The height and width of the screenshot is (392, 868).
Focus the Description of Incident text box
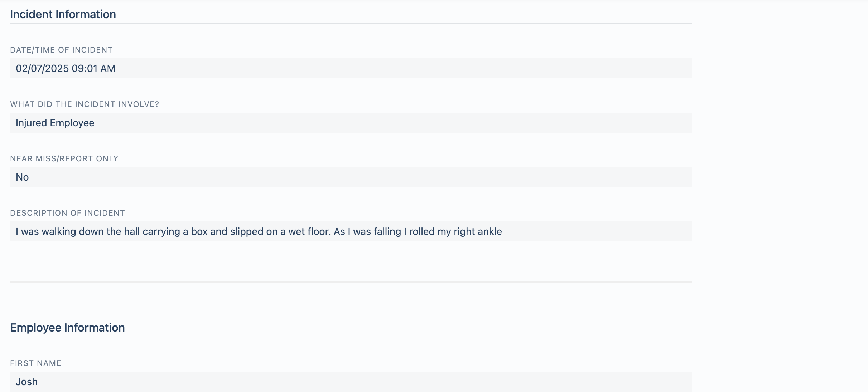[x=351, y=231]
